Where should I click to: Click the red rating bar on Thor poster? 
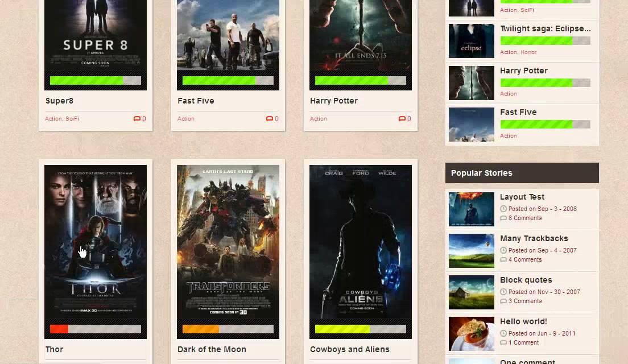96,329
